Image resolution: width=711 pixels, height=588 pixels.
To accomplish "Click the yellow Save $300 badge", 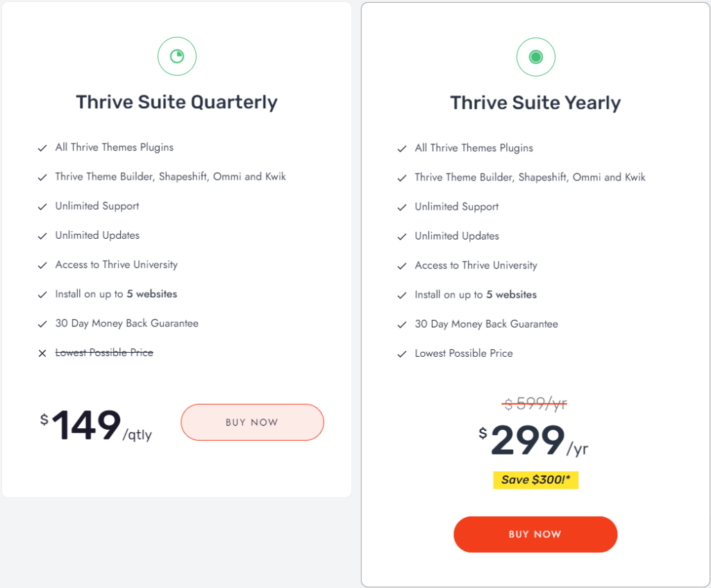I will (x=535, y=480).
